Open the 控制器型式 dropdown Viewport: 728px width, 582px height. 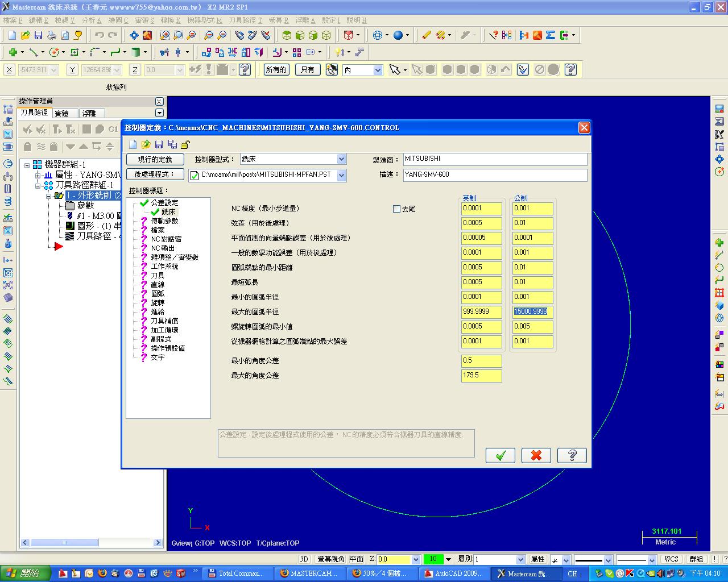(x=341, y=159)
